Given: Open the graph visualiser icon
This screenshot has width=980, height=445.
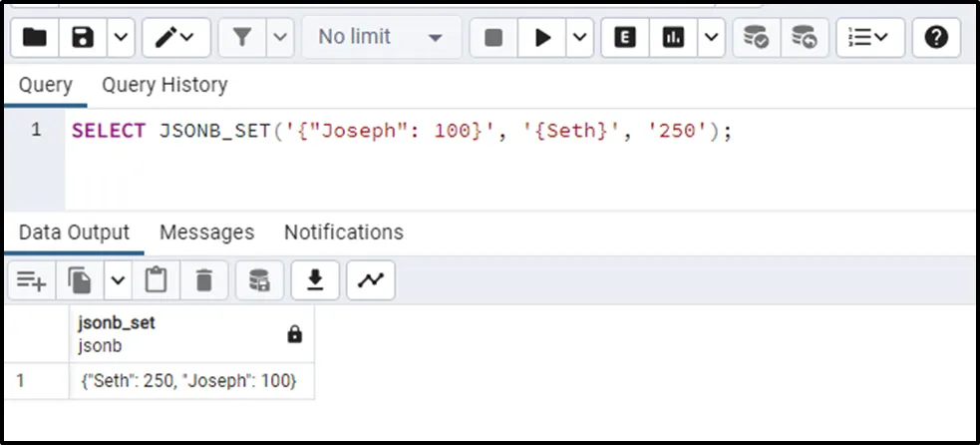Looking at the screenshot, I should coord(371,280).
